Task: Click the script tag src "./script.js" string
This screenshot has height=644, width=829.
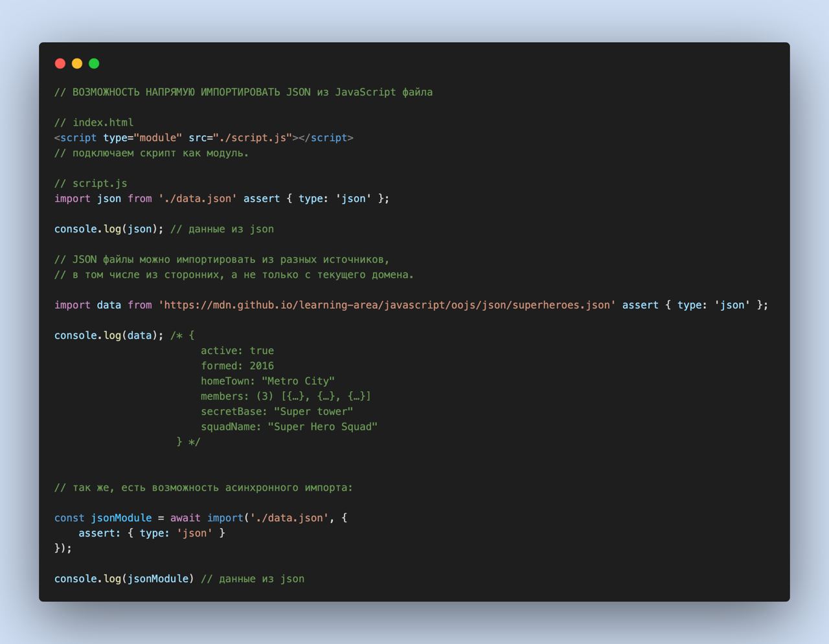Action: pyautogui.click(x=253, y=138)
